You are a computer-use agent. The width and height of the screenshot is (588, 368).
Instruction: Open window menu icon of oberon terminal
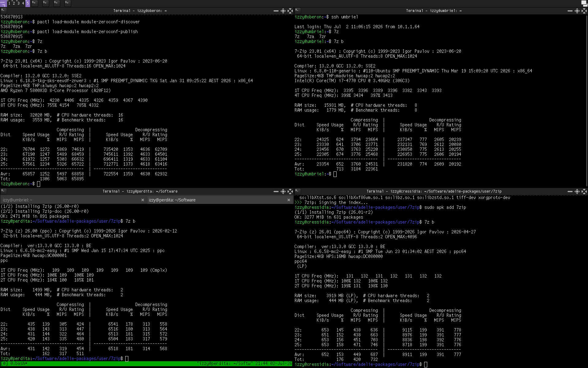tap(3, 10)
